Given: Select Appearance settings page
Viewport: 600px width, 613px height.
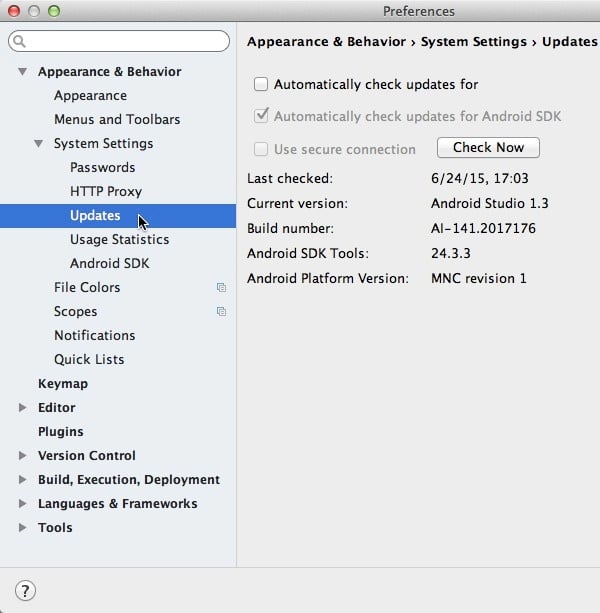Looking at the screenshot, I should click(90, 96).
